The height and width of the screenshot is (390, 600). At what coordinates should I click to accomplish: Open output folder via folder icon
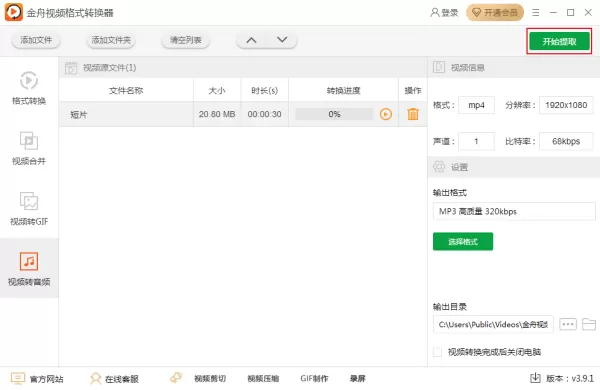click(x=589, y=324)
